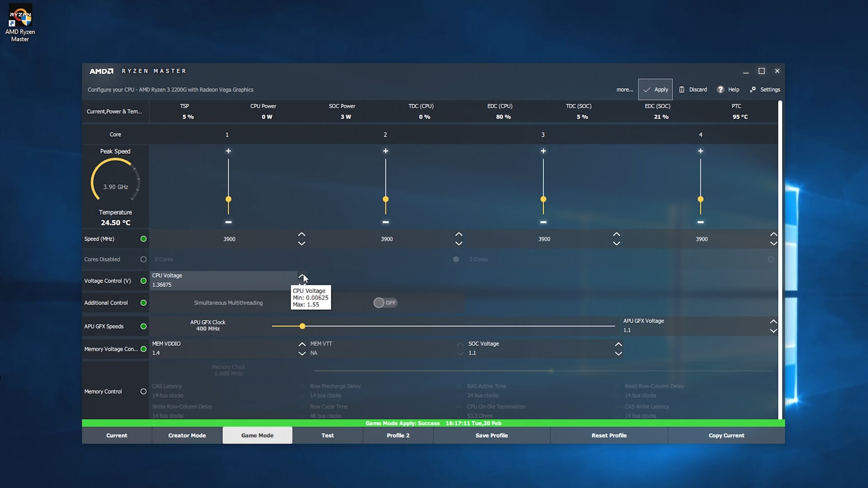
Task: Open the Profile 2 tab
Action: coord(398,435)
